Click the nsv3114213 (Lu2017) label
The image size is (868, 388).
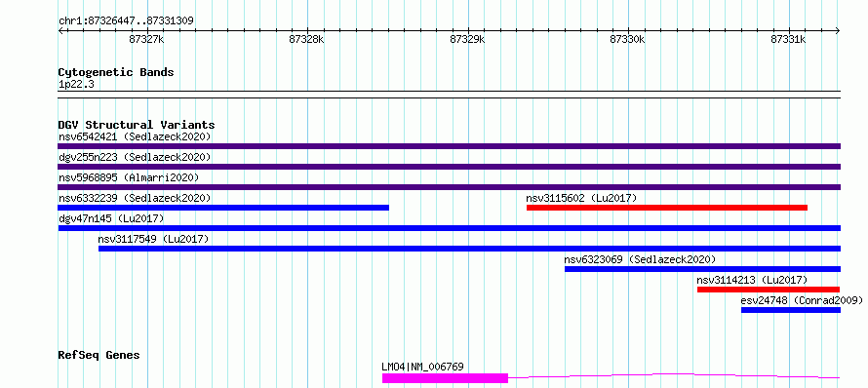coord(752,280)
